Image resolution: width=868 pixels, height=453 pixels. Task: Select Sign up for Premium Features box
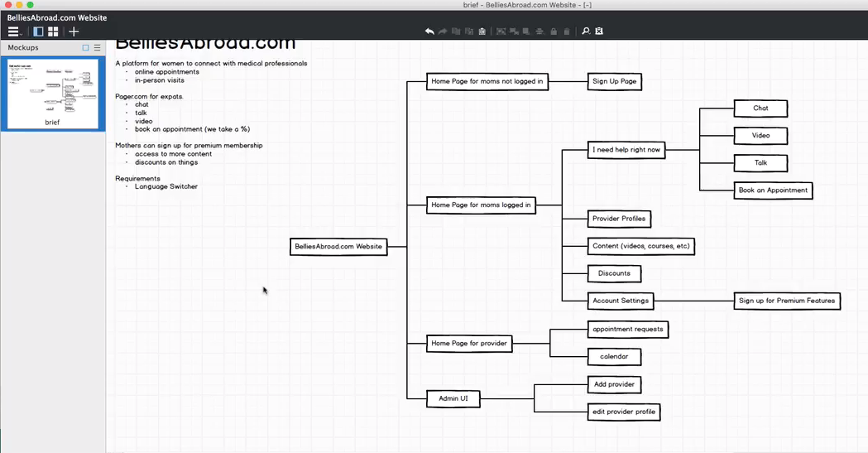787,301
